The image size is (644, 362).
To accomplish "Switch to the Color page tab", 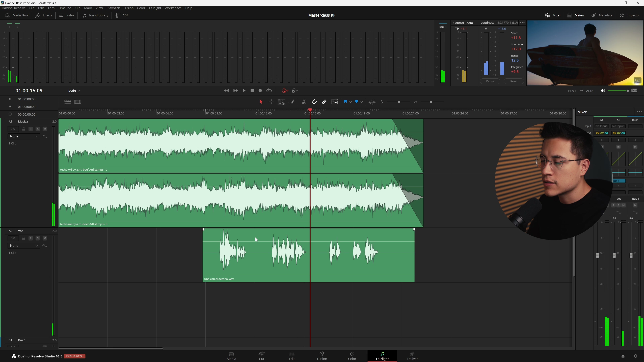I will pos(352,356).
